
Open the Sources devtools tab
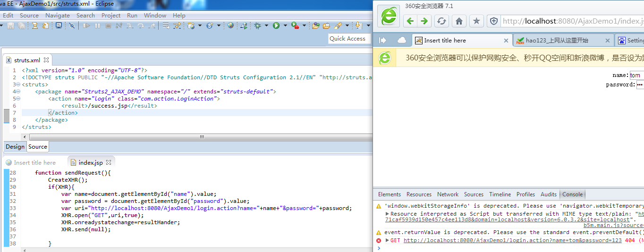pos(474,194)
